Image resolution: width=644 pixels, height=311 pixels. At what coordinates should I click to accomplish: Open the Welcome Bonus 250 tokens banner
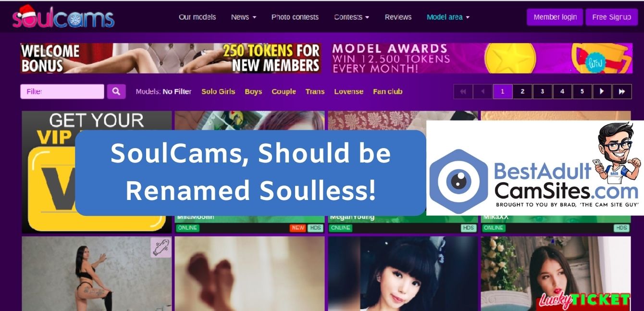click(171, 58)
